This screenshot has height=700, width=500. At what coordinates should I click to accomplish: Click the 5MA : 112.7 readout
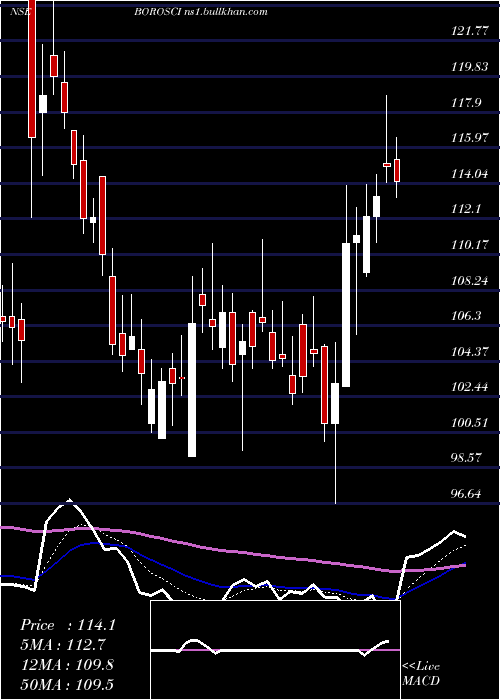(63, 645)
